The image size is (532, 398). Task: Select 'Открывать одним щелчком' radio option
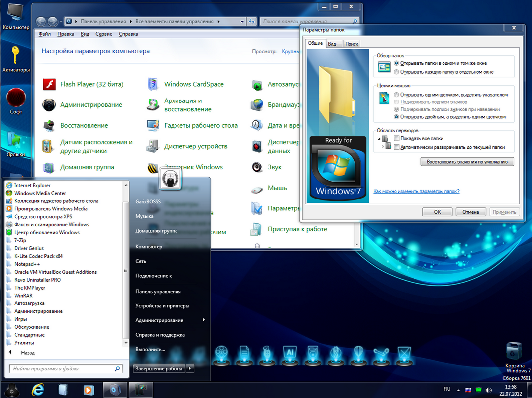pos(396,95)
